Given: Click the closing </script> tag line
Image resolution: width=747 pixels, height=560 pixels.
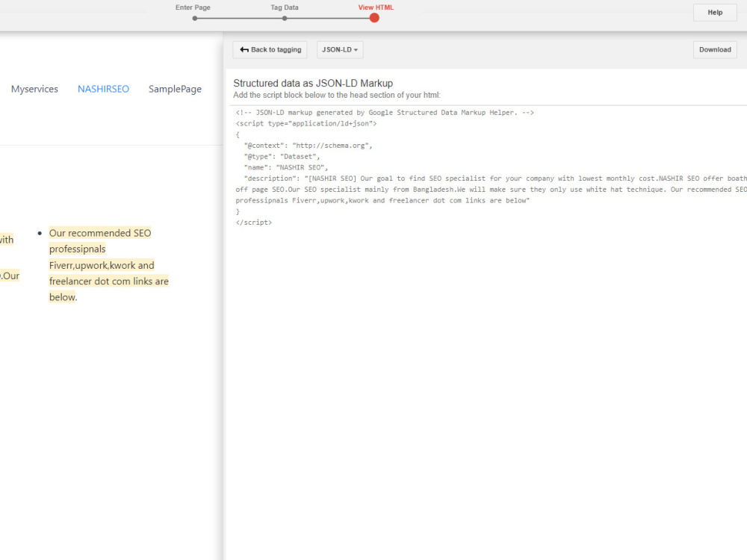Looking at the screenshot, I should pyautogui.click(x=253, y=223).
